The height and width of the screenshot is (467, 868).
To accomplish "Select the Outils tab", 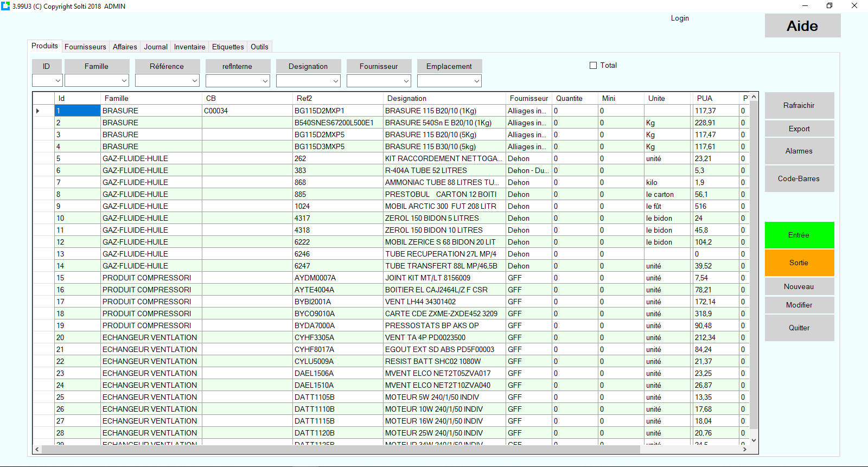I will tap(259, 47).
